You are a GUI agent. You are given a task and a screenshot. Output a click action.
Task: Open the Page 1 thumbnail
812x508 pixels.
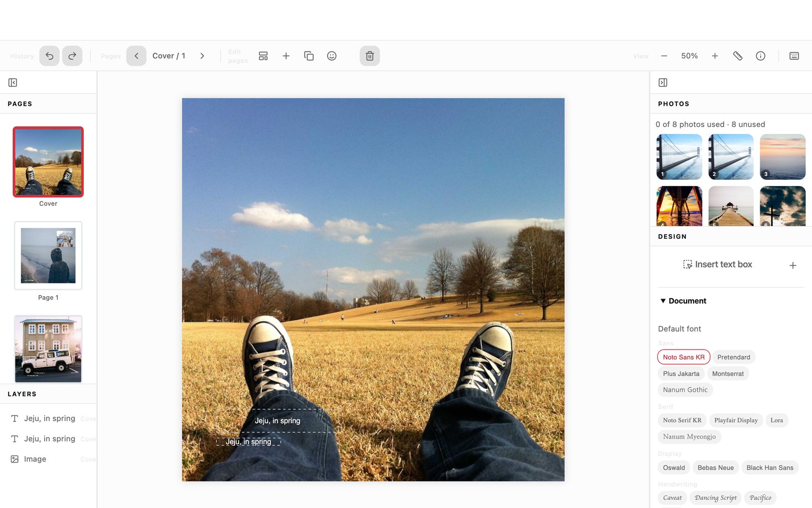(48, 256)
